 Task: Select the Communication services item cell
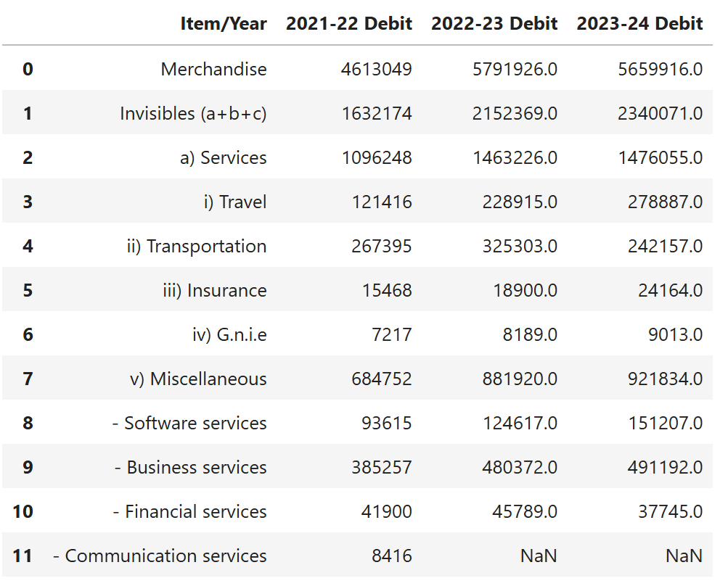[x=160, y=556]
